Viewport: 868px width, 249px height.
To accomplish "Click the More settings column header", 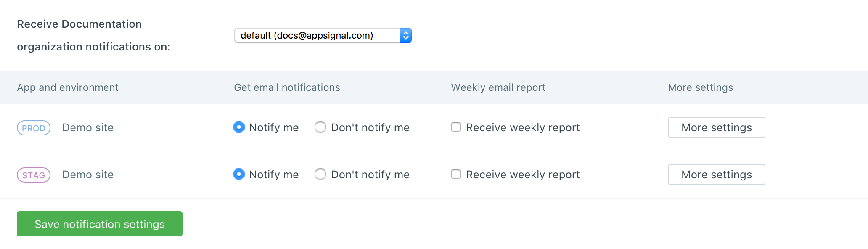I will point(700,87).
